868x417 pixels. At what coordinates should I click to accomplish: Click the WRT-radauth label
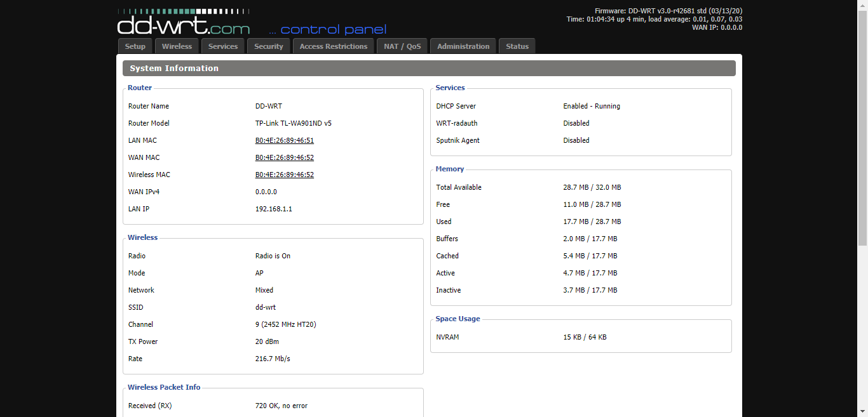pyautogui.click(x=457, y=123)
